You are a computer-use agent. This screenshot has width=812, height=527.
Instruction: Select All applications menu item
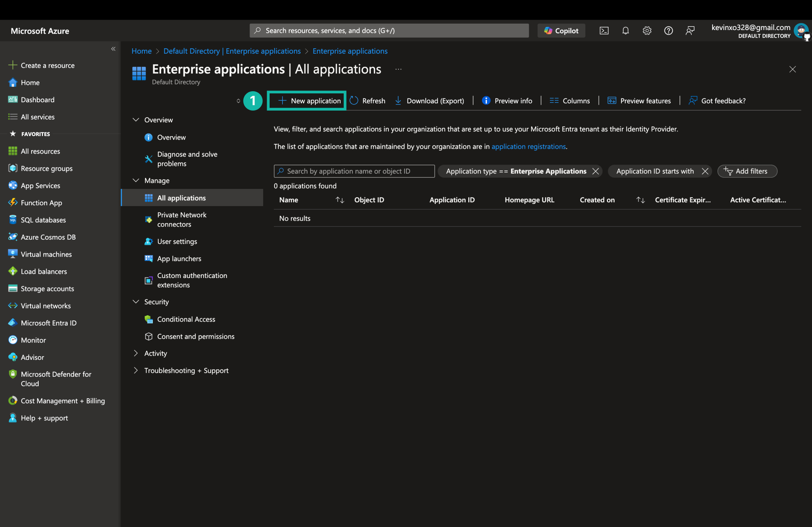tap(192, 197)
